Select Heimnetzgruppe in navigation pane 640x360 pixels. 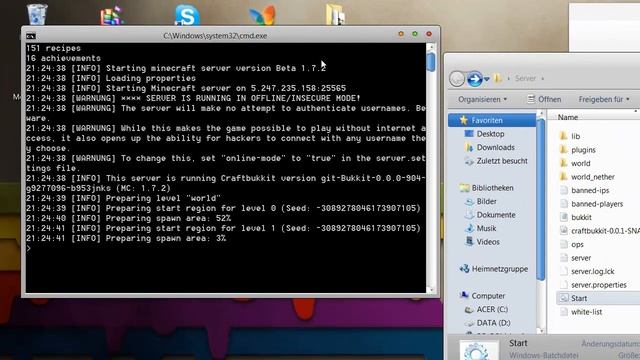point(500,269)
